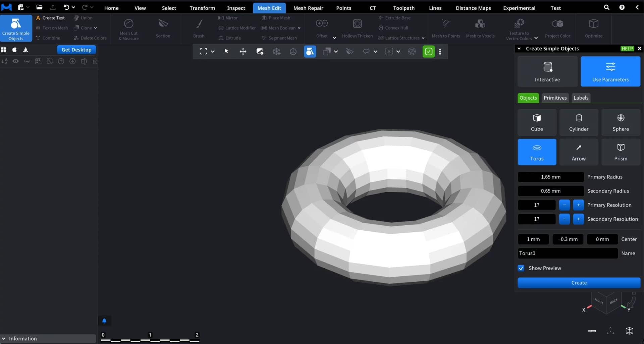This screenshot has width=644, height=344.
Task: Decrease Secondary Resolution with minus button
Action: (x=564, y=219)
